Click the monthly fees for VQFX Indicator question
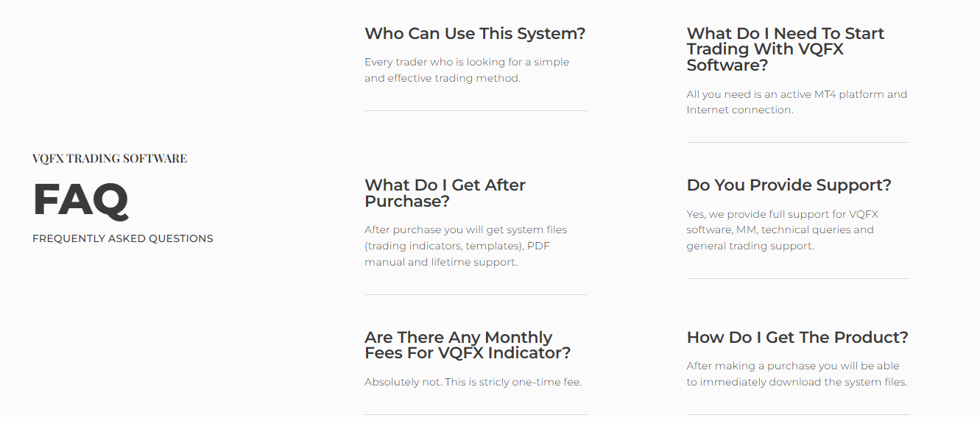Image resolution: width=980 pixels, height=426 pixels. pyautogui.click(x=467, y=345)
